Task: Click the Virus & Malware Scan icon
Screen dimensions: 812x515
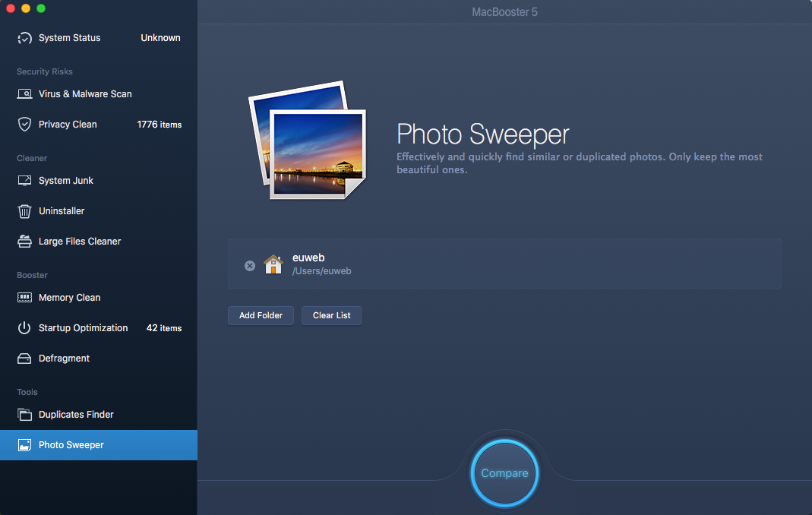Action: coord(24,93)
